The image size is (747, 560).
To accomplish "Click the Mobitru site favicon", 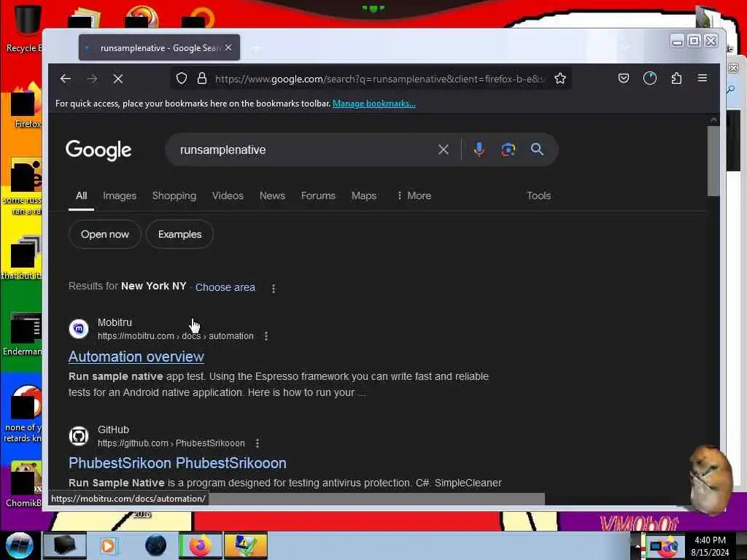I will tap(79, 329).
